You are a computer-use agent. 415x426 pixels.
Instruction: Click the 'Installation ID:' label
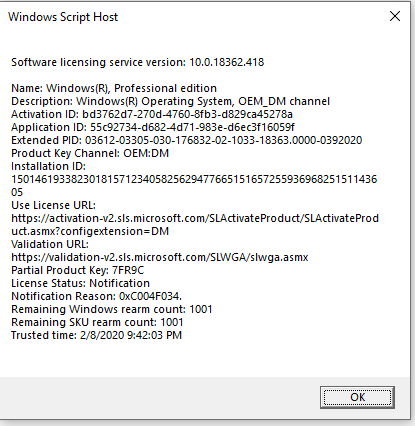tap(49, 166)
